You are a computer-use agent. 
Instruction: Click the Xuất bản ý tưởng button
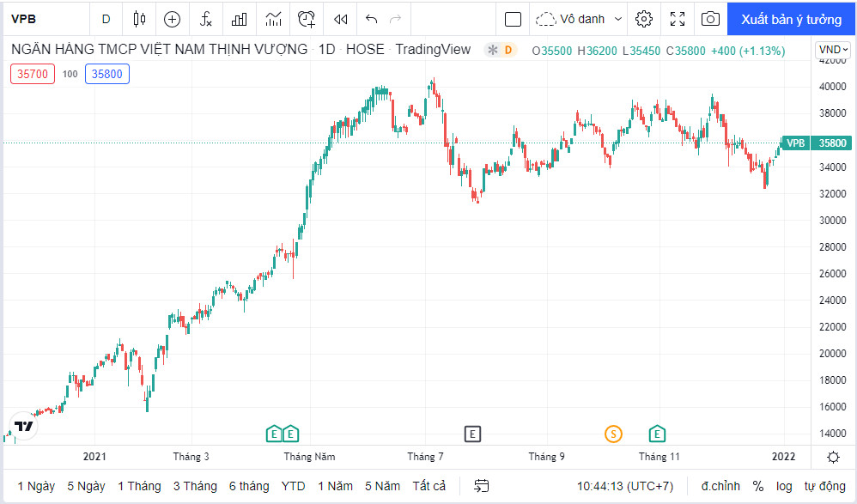click(x=791, y=19)
